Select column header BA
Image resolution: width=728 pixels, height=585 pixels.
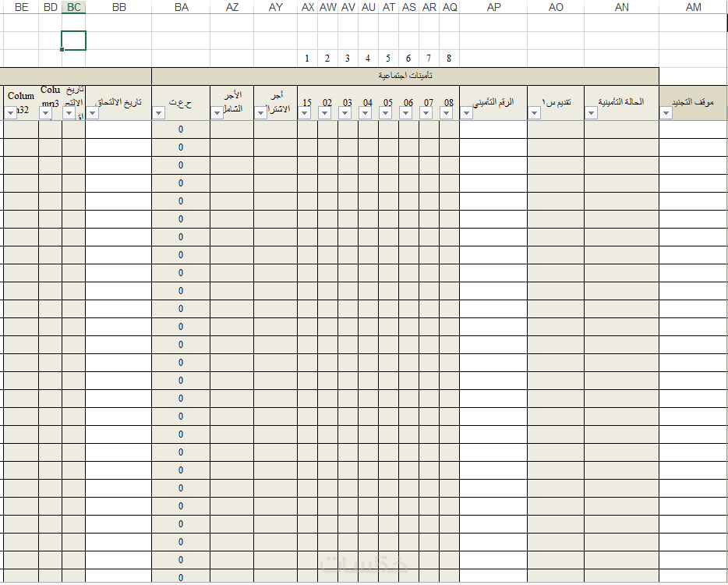181,7
